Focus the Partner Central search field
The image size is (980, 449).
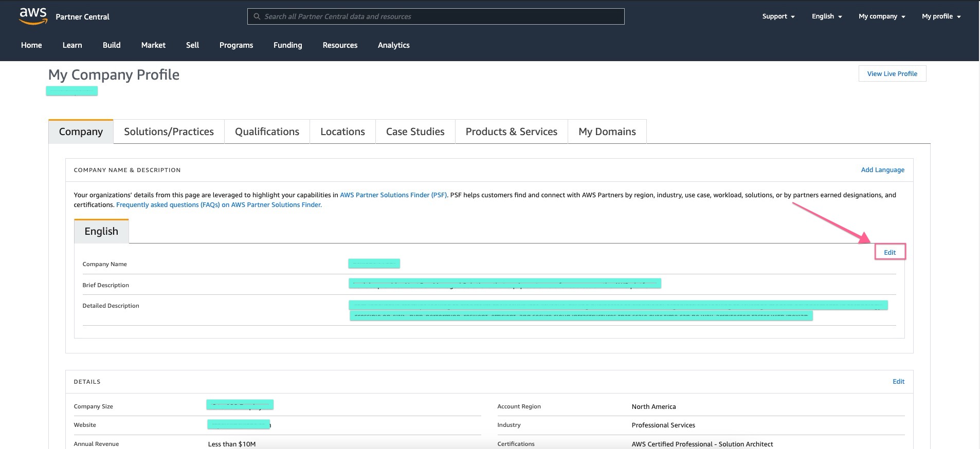click(435, 16)
